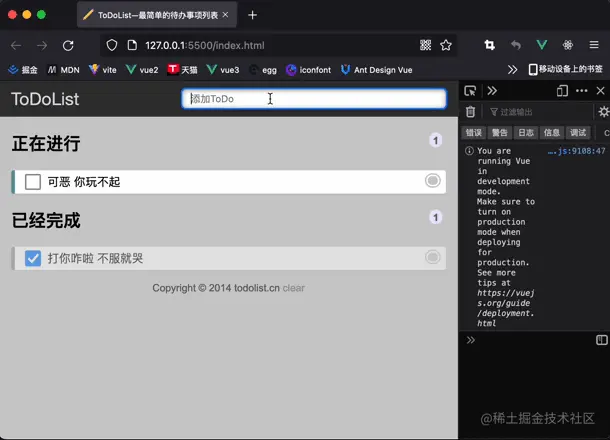Open the js:9108:47 source link
The image size is (610, 440).
pyautogui.click(x=576, y=151)
